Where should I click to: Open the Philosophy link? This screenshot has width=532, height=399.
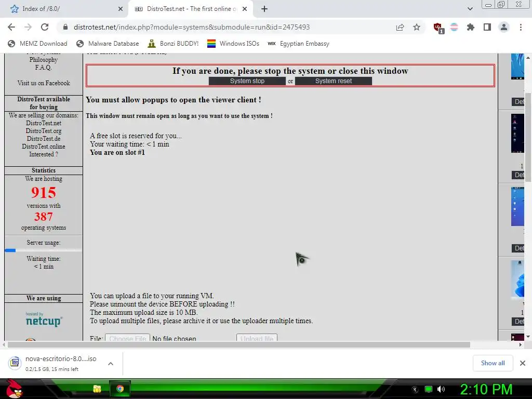[x=44, y=60]
